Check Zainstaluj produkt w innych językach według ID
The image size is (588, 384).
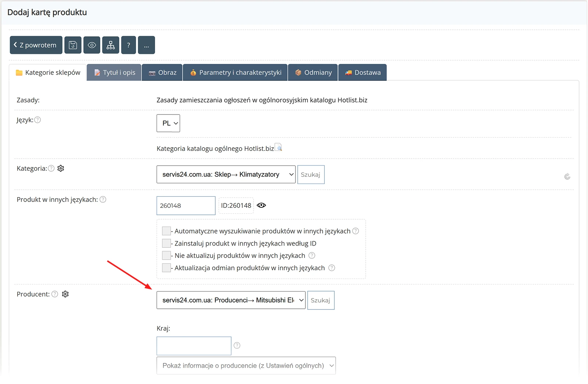[x=166, y=243]
